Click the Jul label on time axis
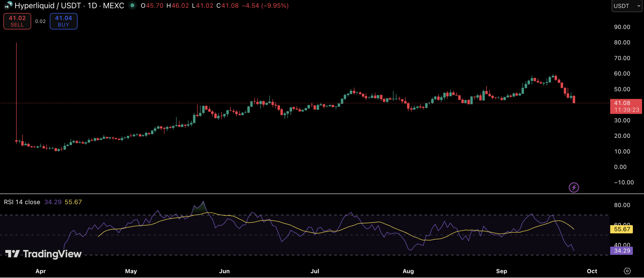Image resolution: width=644 pixels, height=278 pixels. tap(315, 271)
